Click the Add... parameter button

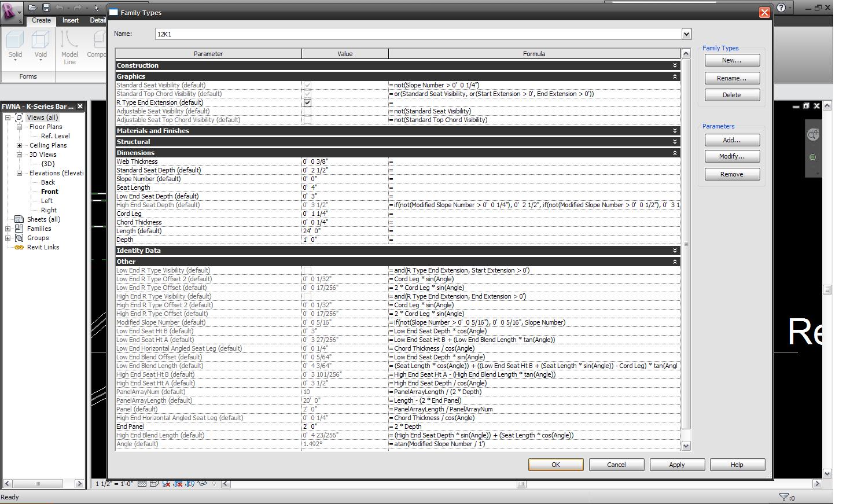coord(732,140)
